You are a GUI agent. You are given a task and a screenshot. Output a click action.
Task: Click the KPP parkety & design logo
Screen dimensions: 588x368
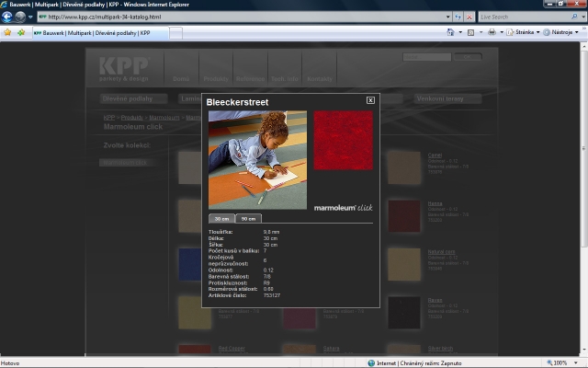click(x=125, y=69)
